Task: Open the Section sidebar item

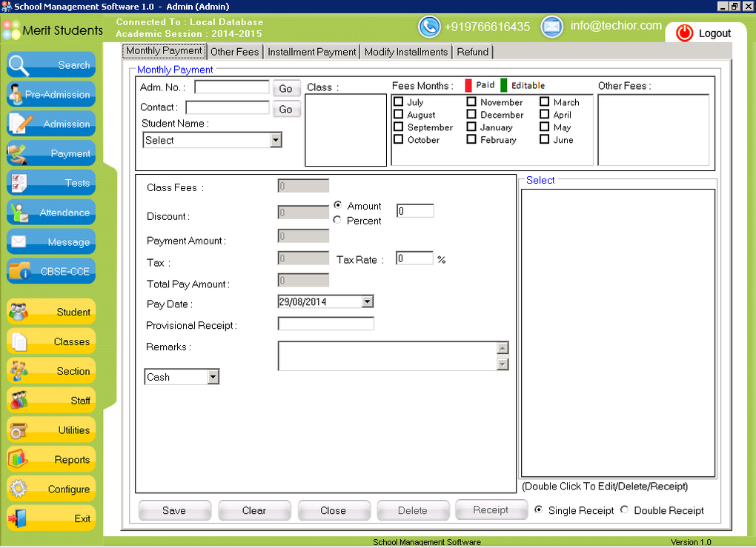Action: pyautogui.click(x=51, y=371)
